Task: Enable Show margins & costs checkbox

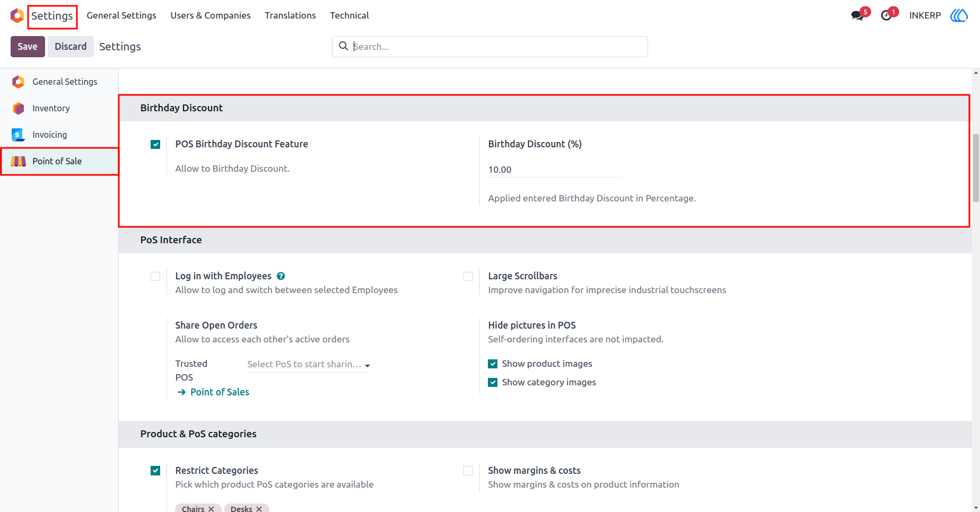Action: [x=468, y=471]
